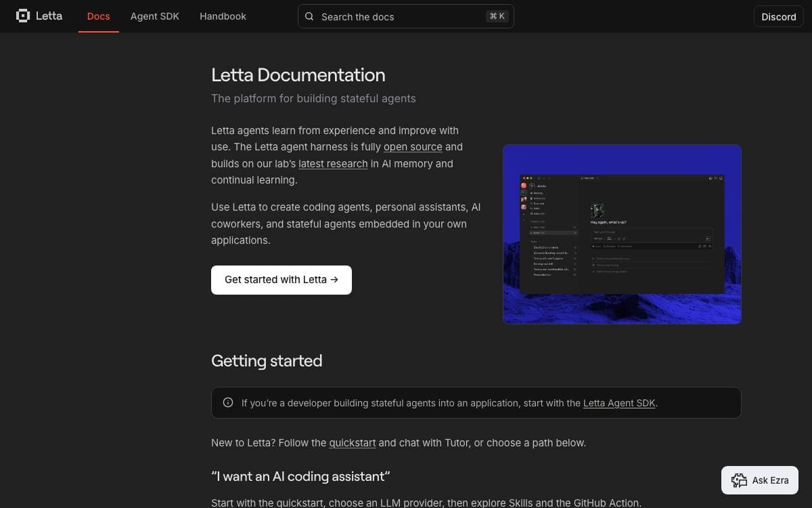Open the Docs tab
The width and height of the screenshot is (812, 508).
click(x=98, y=16)
